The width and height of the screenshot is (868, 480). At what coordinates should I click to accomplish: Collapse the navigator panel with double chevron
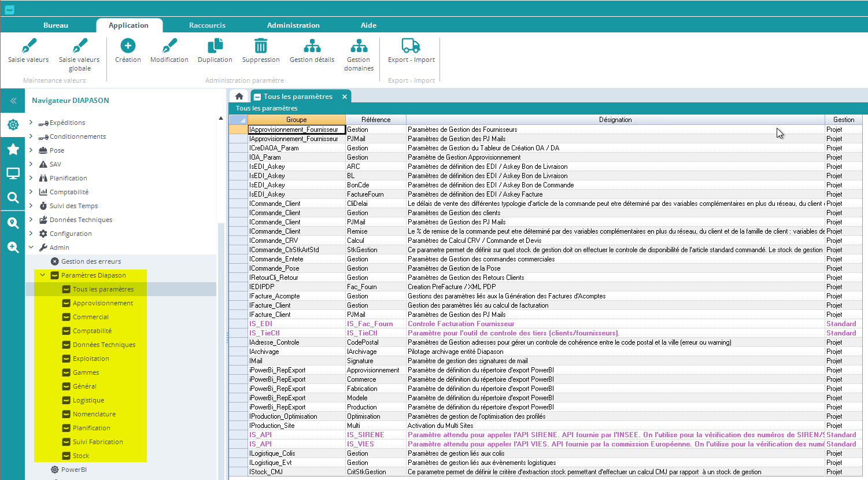pyautogui.click(x=13, y=101)
